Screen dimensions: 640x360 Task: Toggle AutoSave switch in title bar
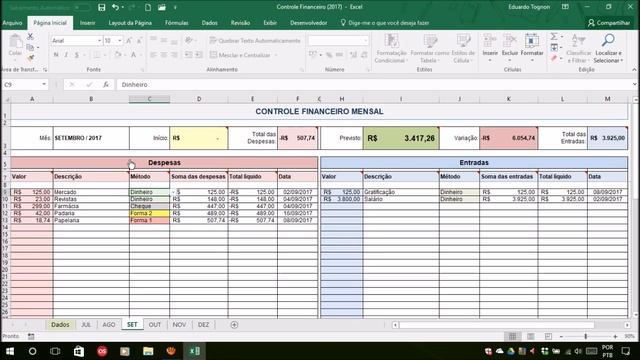coord(82,7)
